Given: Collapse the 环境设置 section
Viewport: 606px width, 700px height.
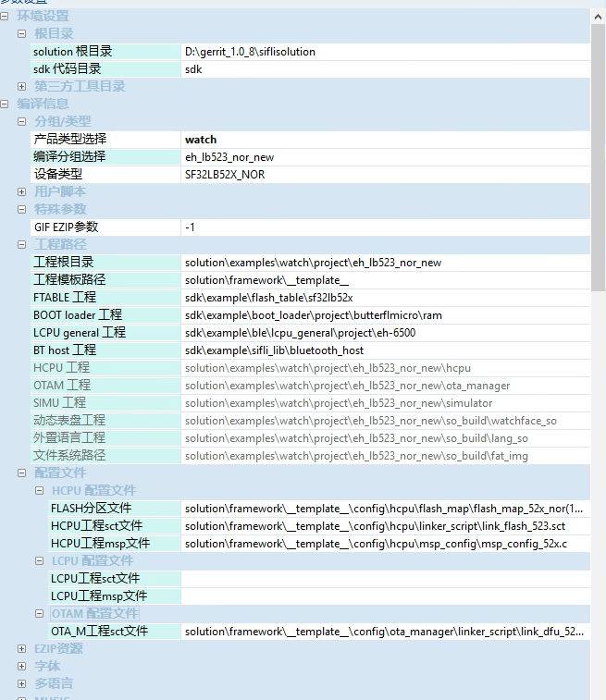Looking at the screenshot, I should pos(5,16).
